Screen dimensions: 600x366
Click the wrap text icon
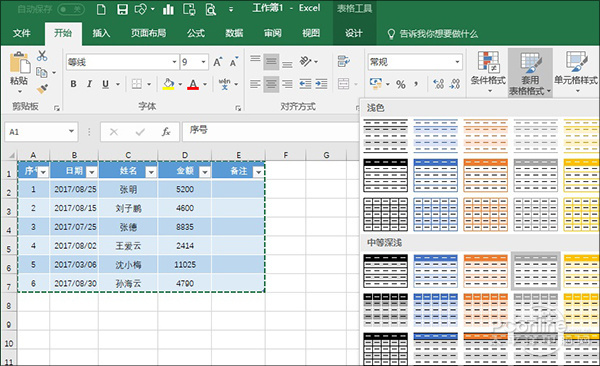pyautogui.click(x=344, y=61)
